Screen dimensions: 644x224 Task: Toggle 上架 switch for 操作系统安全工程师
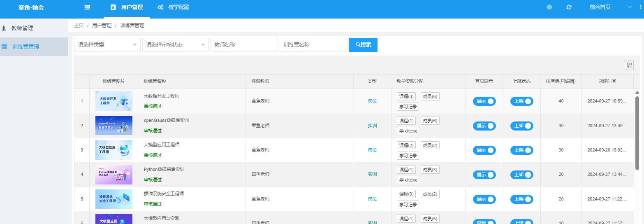[x=522, y=199]
